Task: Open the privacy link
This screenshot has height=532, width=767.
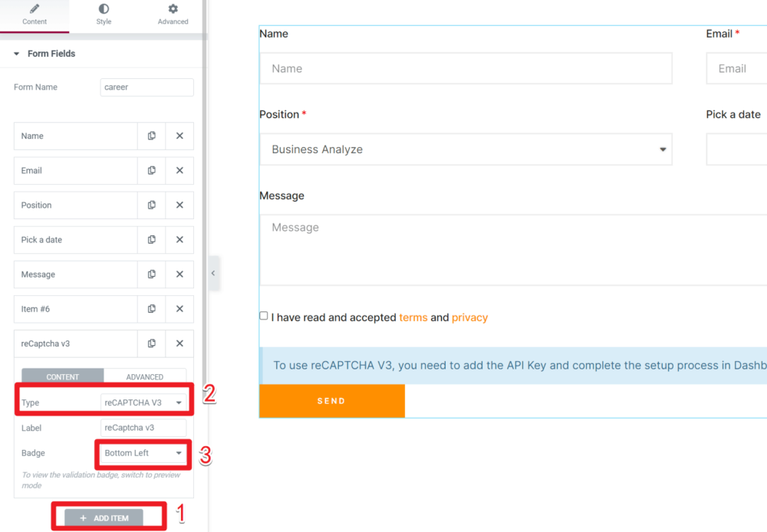Action: point(469,317)
